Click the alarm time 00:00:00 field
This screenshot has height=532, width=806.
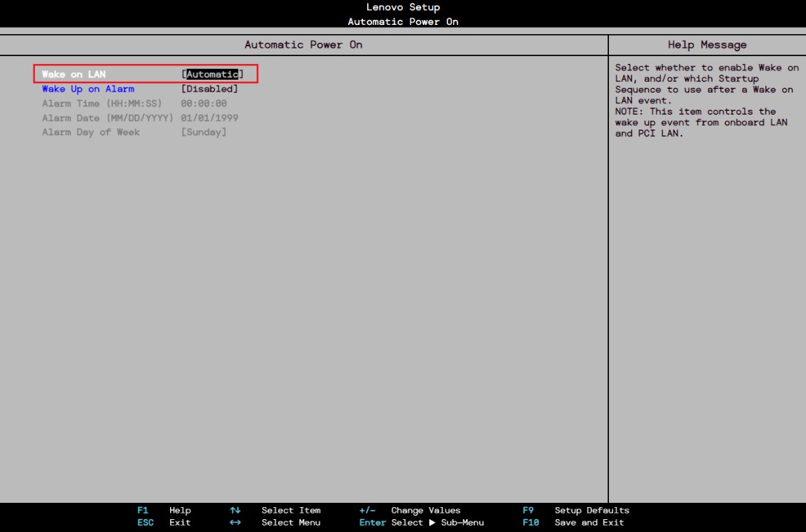203,103
